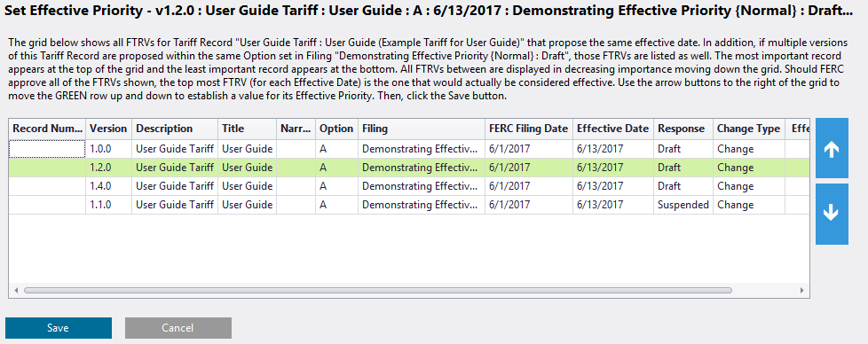This screenshot has width=868, height=344.
Task: Click the right scroll arrow of the grid
Action: 801,290
